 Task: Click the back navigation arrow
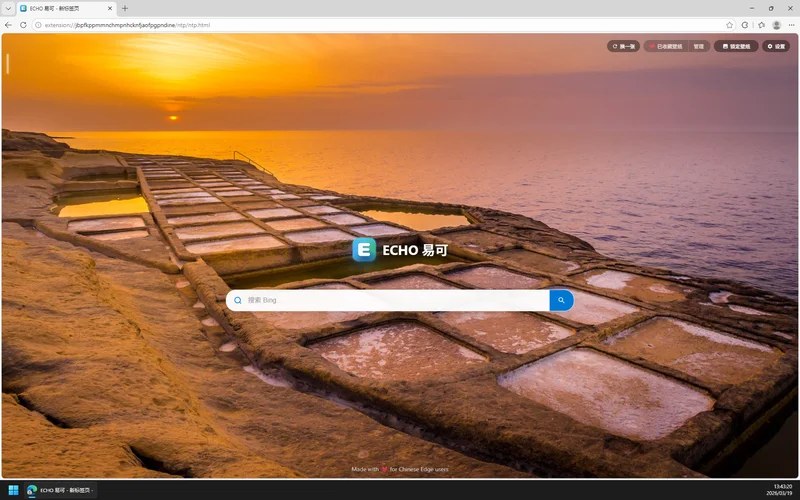point(9,25)
